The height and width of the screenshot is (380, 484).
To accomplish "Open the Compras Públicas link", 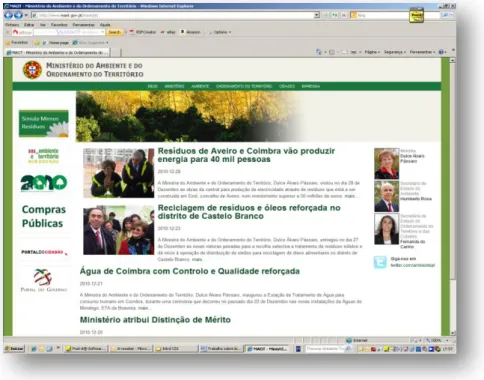I will [44, 216].
